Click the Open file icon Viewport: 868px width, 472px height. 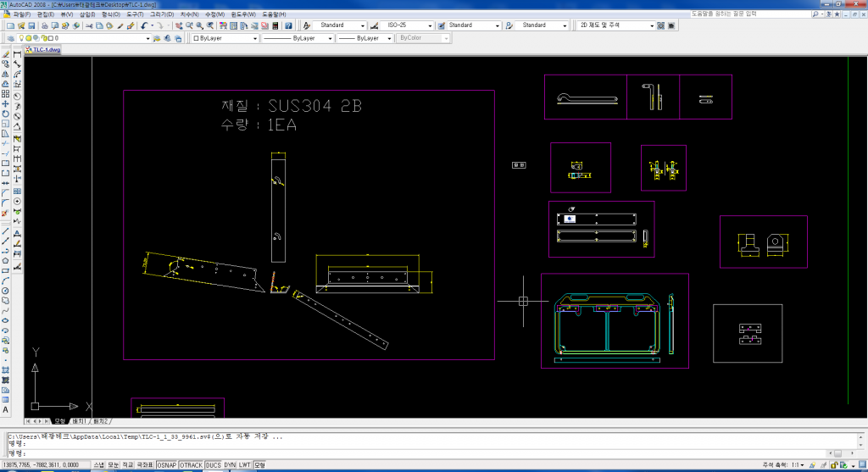pyautogui.click(x=21, y=25)
